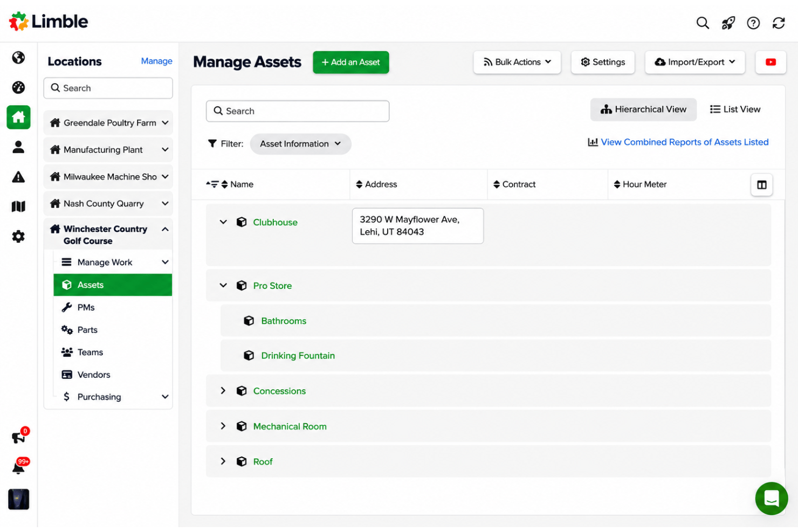
Task: Open the YouTube video tutorial button
Action: [x=771, y=62]
